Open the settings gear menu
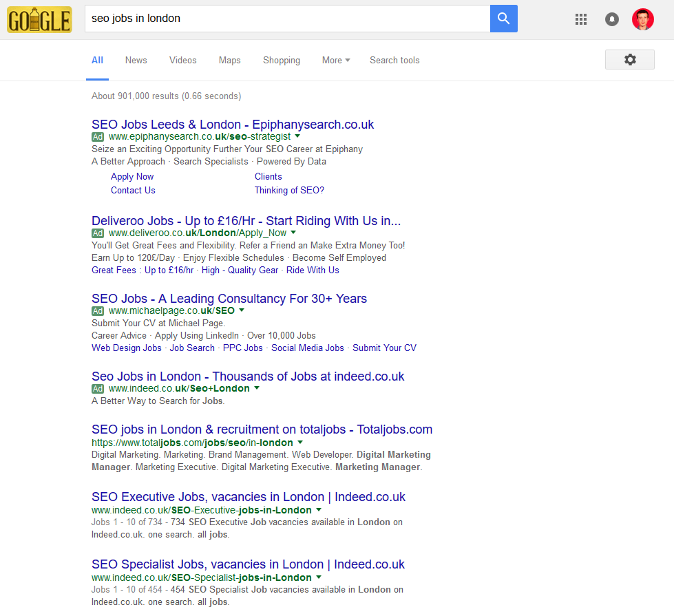Screen dimensions: 674x616 tap(630, 59)
